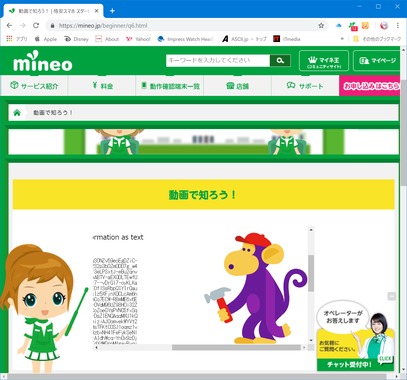This screenshot has width=407, height=380.
Task: Open the ITmedia bookmark
Action: click(287, 39)
